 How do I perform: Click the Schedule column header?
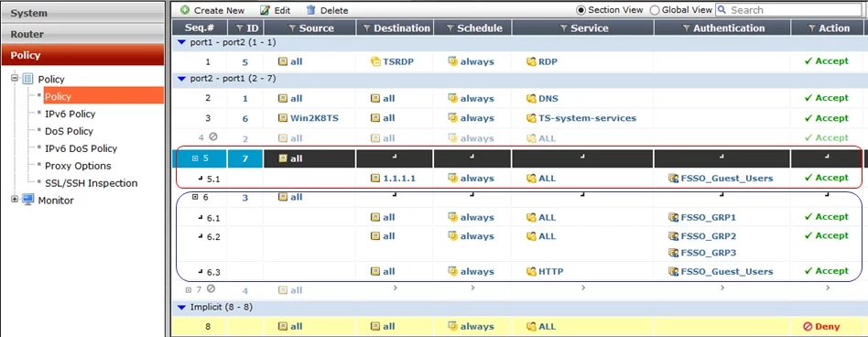[x=473, y=28]
